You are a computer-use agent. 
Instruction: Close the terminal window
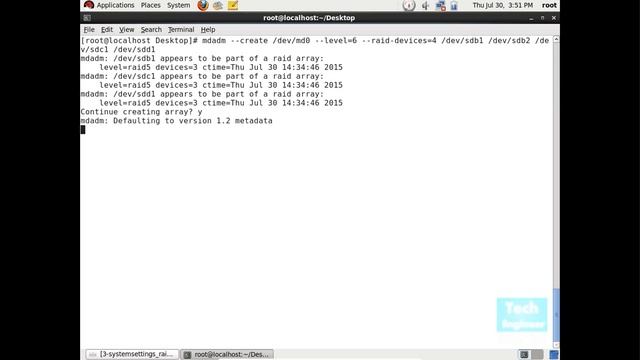[x=553, y=18]
